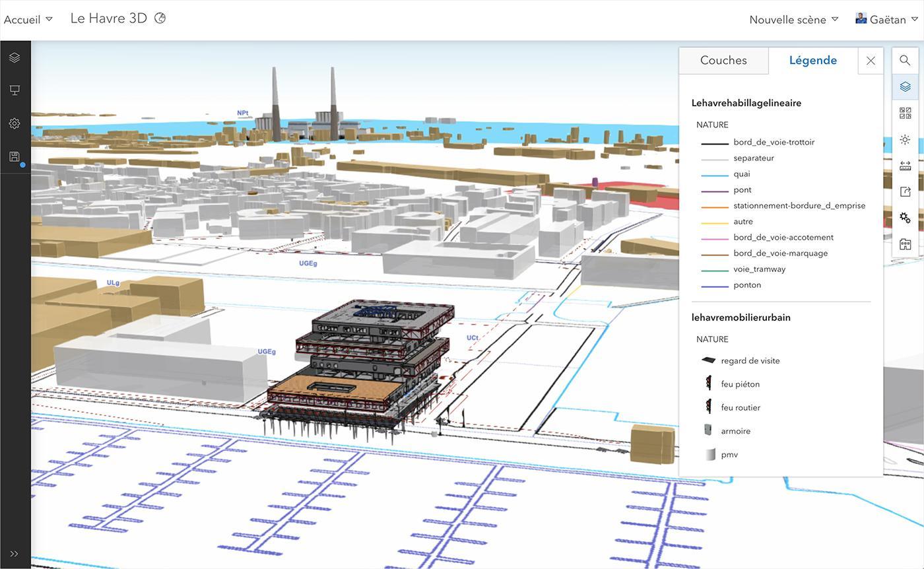Click the regard de visite symbol icon
The image size is (924, 569).
[x=709, y=360]
